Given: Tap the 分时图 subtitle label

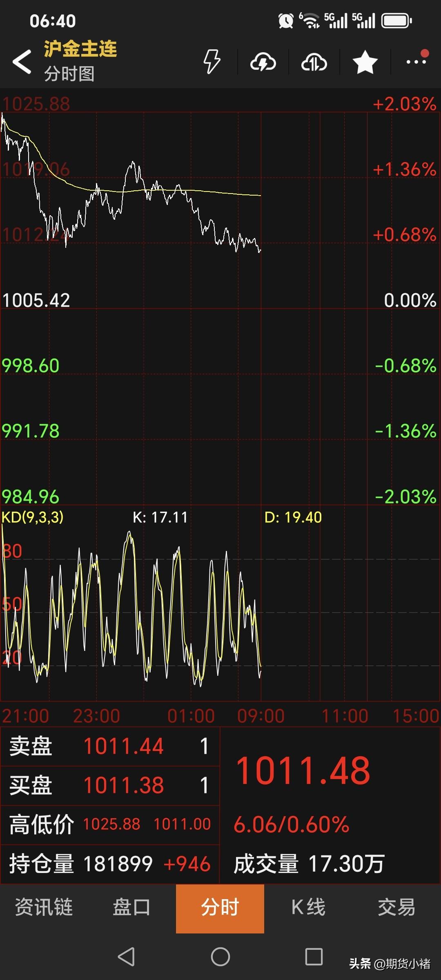Looking at the screenshot, I should click(69, 74).
